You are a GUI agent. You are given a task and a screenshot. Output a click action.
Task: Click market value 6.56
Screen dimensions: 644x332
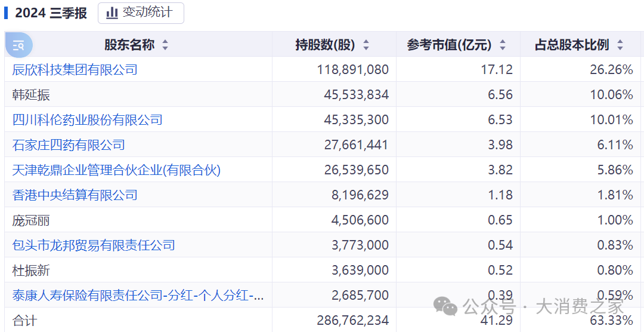pos(500,95)
